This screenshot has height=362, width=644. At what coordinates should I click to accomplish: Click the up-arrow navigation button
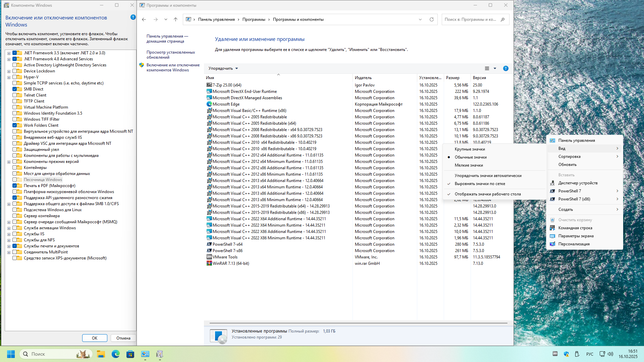coord(175,19)
